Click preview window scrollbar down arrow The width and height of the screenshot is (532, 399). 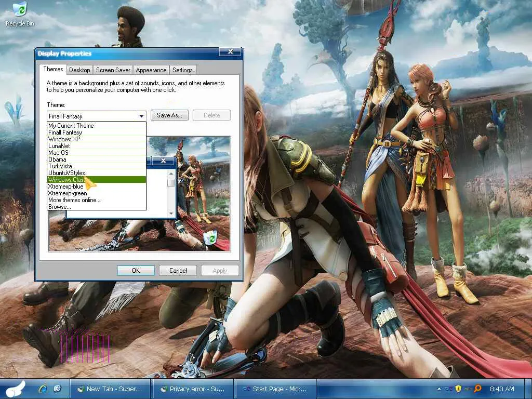point(171,214)
